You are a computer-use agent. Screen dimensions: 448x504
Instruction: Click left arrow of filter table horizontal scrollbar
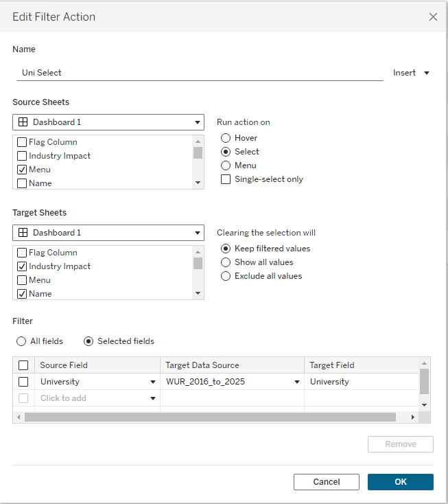[x=19, y=417]
